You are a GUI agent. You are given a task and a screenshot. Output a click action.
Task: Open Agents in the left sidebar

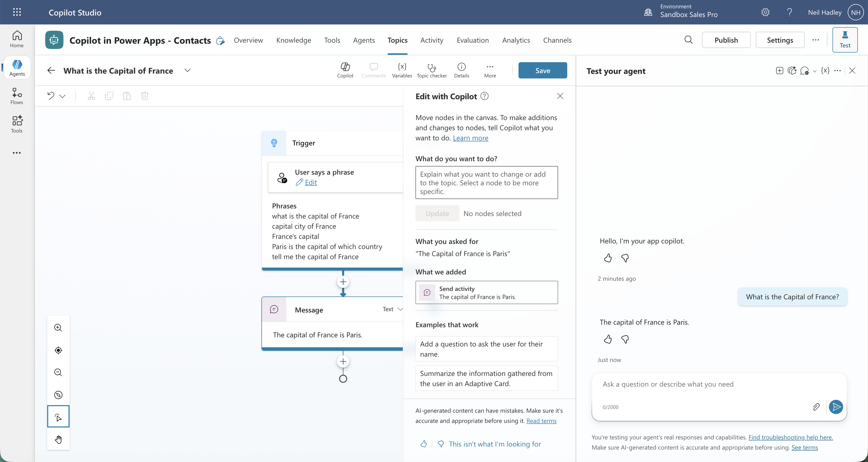(x=17, y=67)
